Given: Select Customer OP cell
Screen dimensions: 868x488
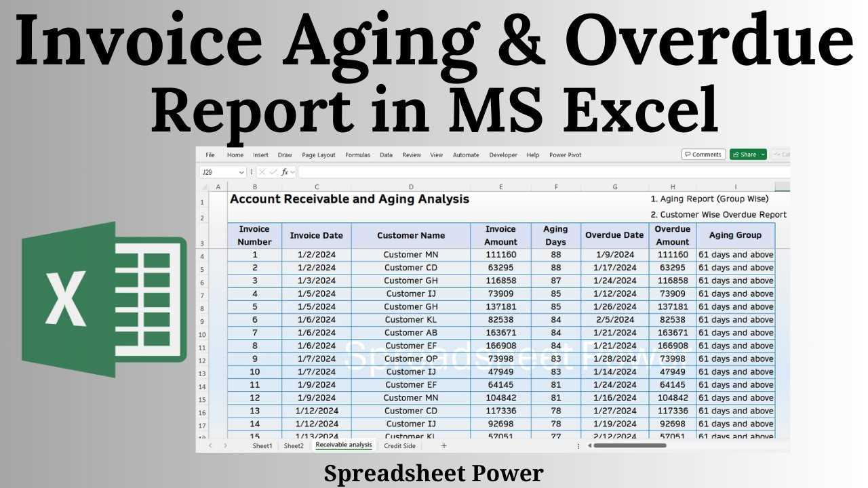Looking at the screenshot, I should click(x=411, y=359).
